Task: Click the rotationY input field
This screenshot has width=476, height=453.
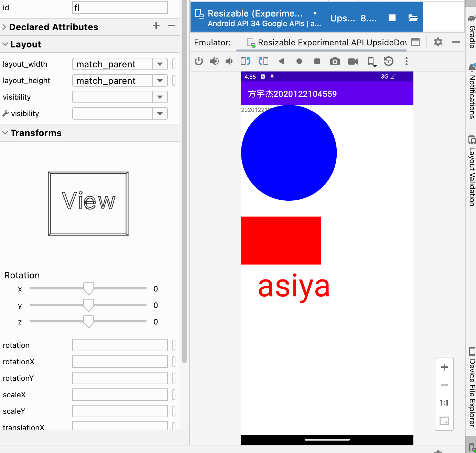Action: click(120, 378)
